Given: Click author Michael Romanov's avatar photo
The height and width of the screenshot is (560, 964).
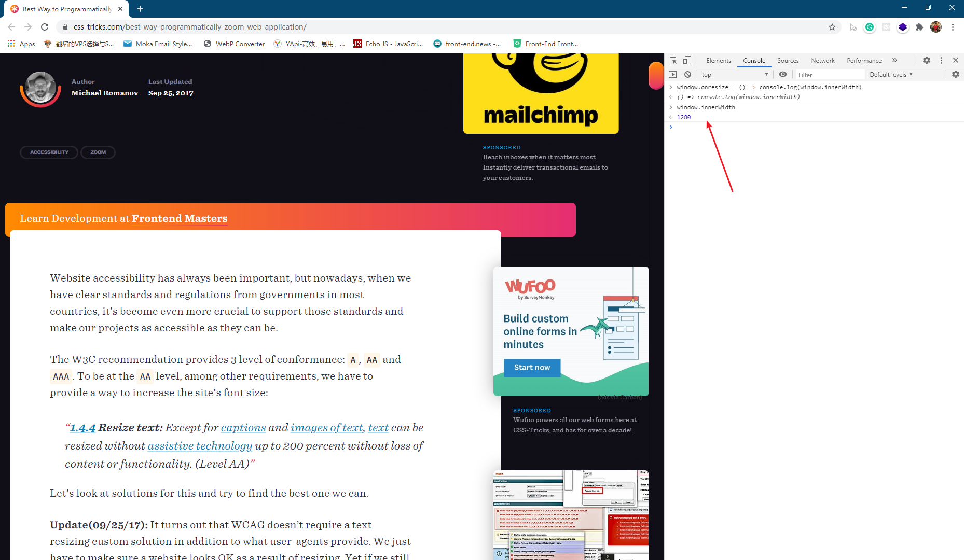Looking at the screenshot, I should (x=40, y=88).
